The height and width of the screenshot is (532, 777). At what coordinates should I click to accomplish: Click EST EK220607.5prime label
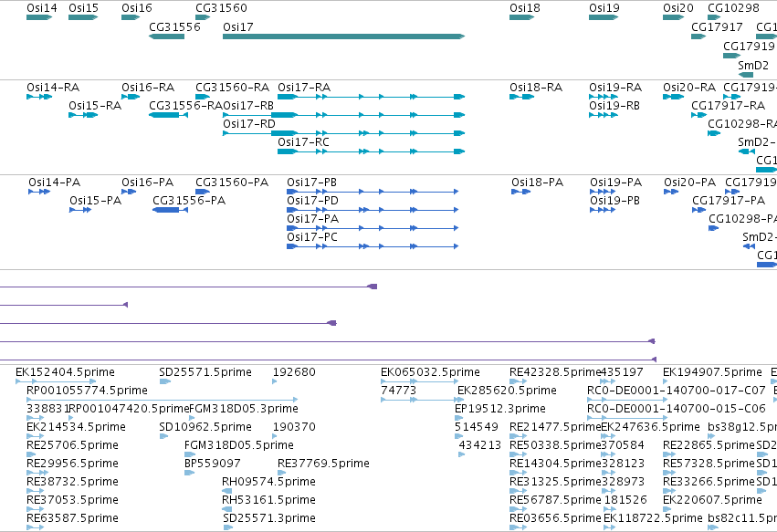coord(712,500)
